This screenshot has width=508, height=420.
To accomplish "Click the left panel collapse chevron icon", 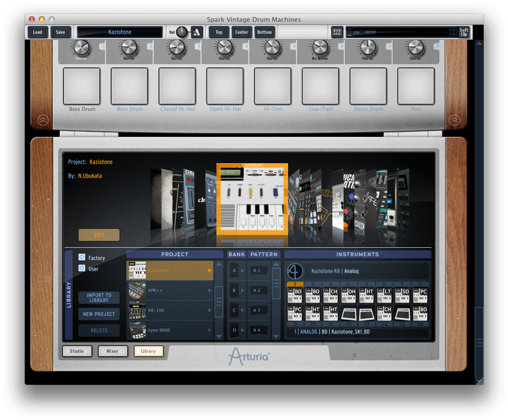I will click(x=43, y=120).
